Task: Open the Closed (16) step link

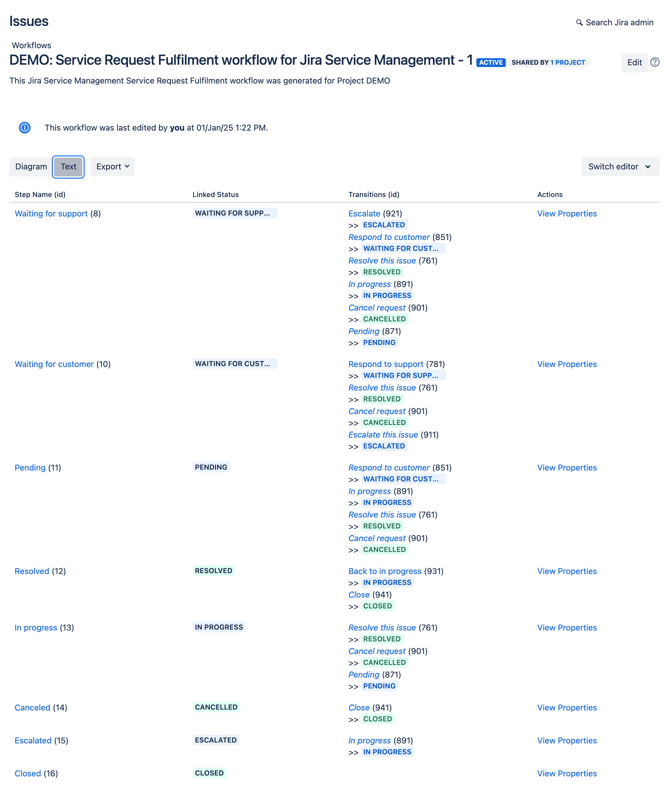Action: coord(28,773)
